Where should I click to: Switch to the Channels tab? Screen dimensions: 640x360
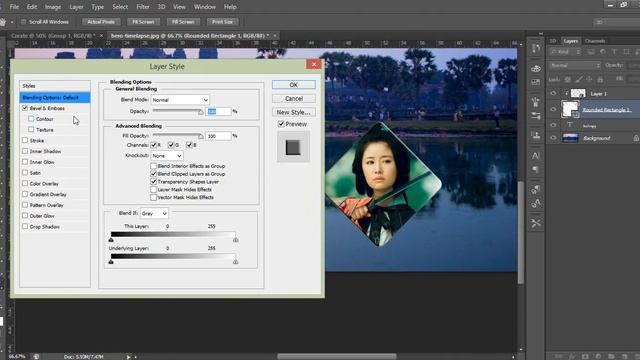595,41
